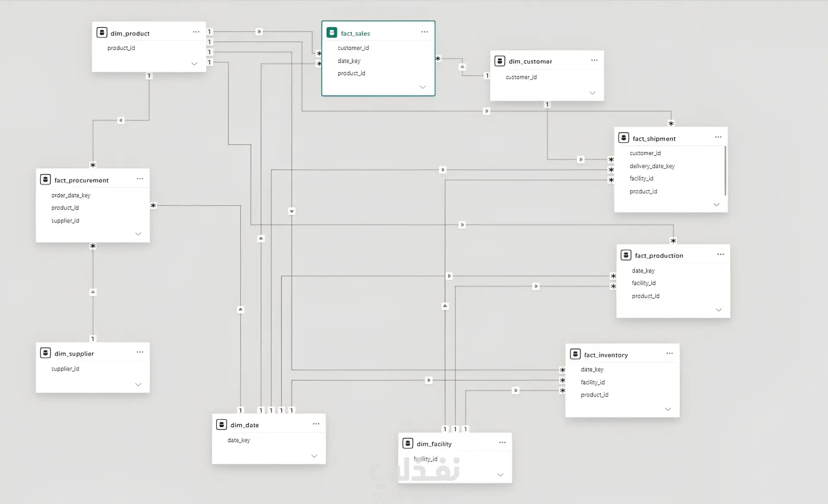Viewport: 828px width, 504px height.
Task: Click the dim_customer table title
Action: pos(530,61)
